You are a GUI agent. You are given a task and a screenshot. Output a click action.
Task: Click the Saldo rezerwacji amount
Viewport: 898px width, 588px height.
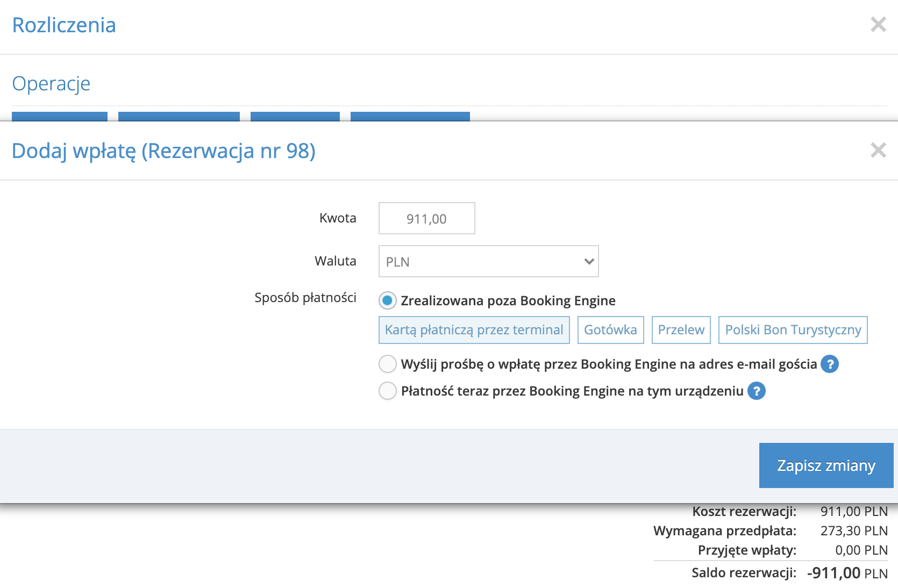coord(847,573)
